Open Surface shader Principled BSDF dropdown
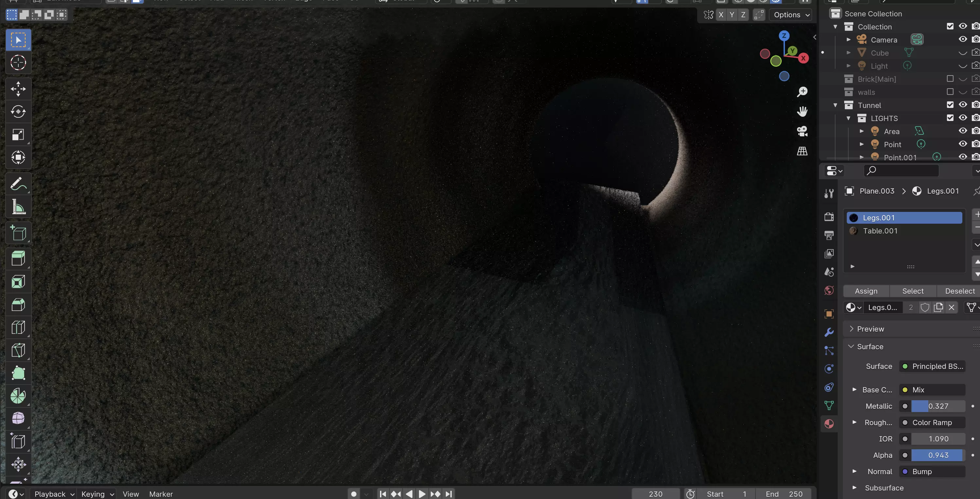 pos(933,366)
